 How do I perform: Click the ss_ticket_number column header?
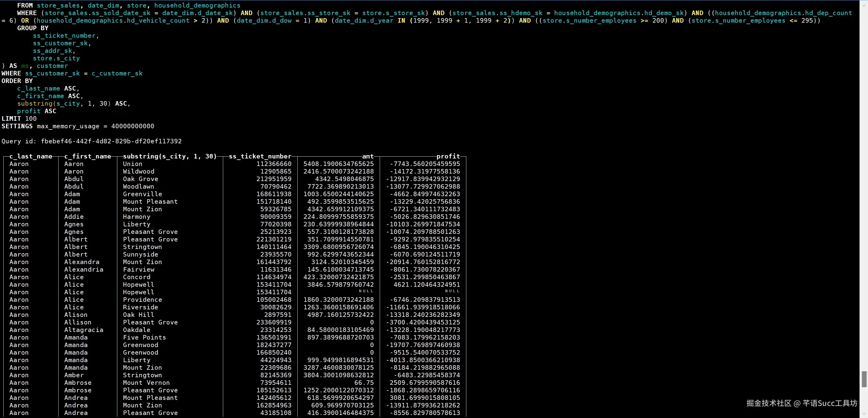tap(260, 156)
